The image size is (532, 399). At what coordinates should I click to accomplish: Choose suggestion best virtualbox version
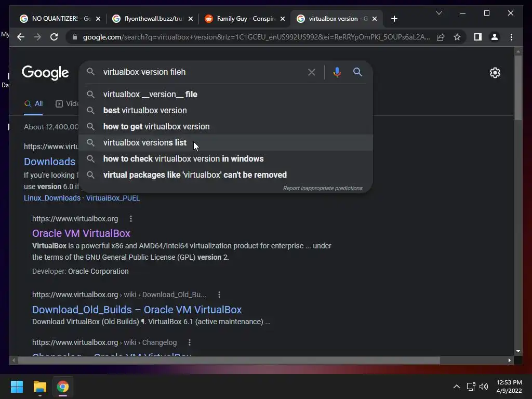(225, 110)
